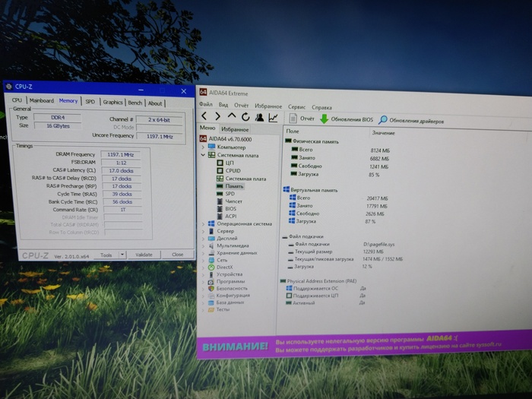Viewport: 532px width, 399px height.
Task: Expand the Мультимедиа tree node
Action: point(203,245)
